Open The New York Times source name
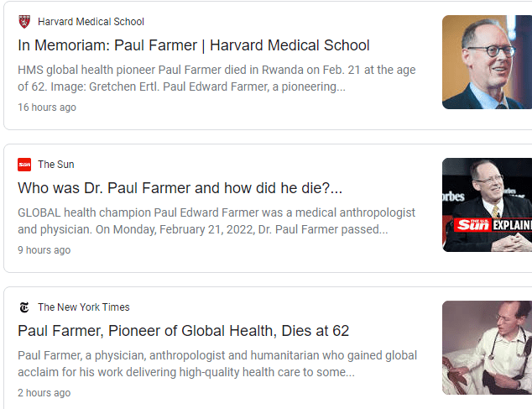The height and width of the screenshot is (409, 532). pyautogui.click(x=83, y=307)
